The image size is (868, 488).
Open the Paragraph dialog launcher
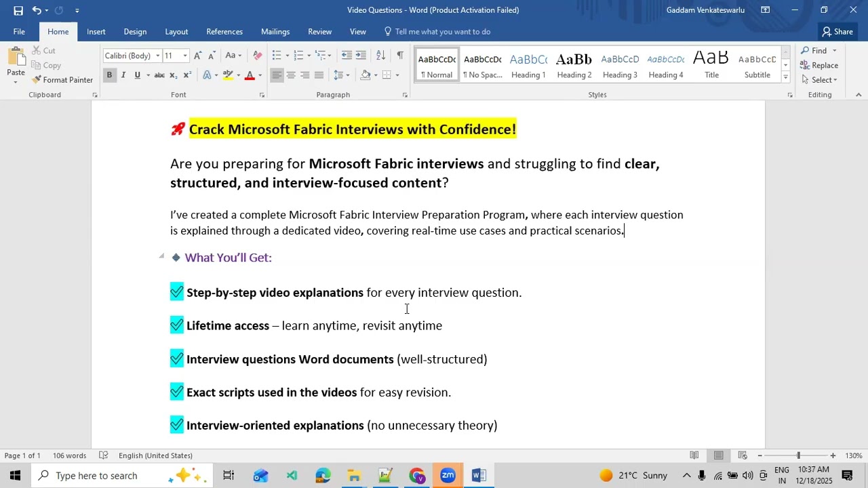coord(405,96)
